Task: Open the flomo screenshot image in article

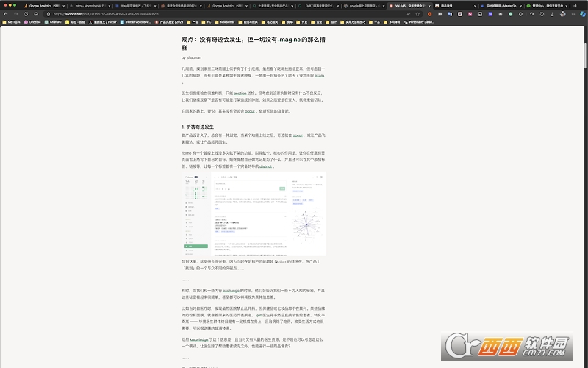Action: coord(254,214)
